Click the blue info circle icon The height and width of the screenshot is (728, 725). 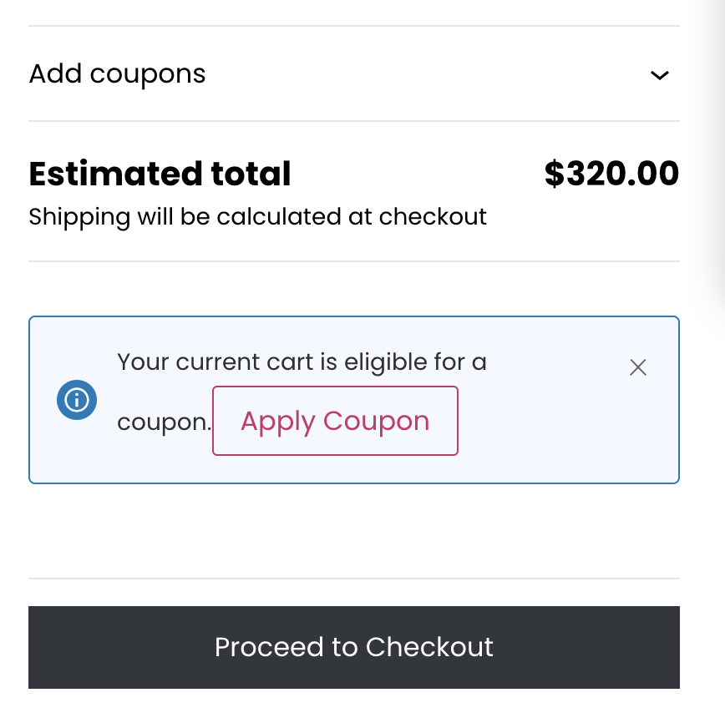77,400
